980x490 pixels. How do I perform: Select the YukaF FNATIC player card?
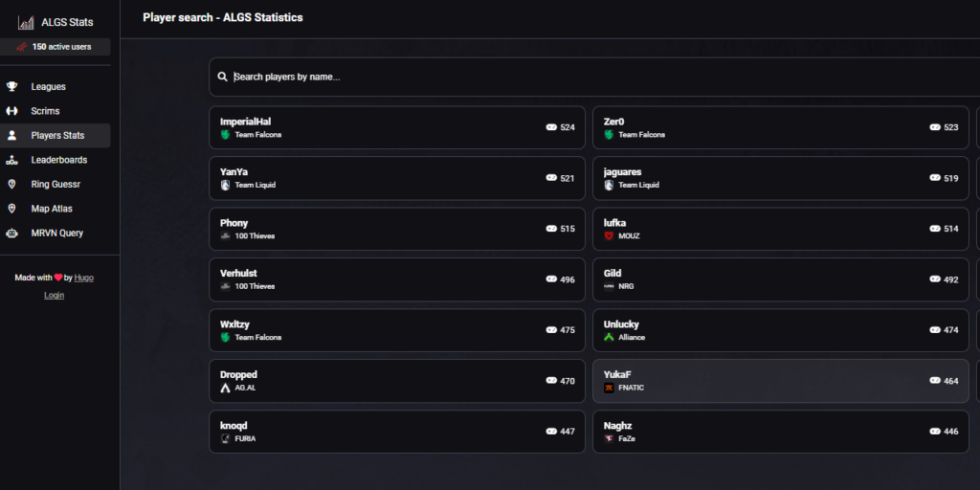tap(780, 381)
